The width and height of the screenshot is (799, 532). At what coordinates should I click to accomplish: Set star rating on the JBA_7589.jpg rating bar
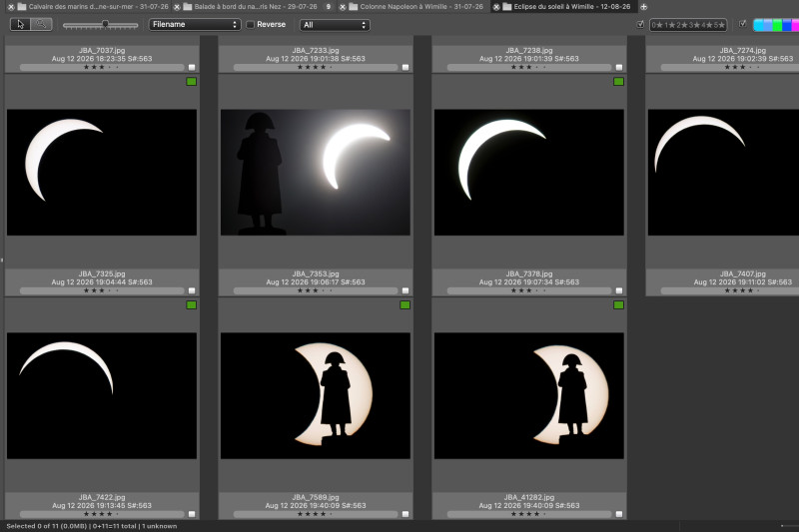tap(316, 514)
